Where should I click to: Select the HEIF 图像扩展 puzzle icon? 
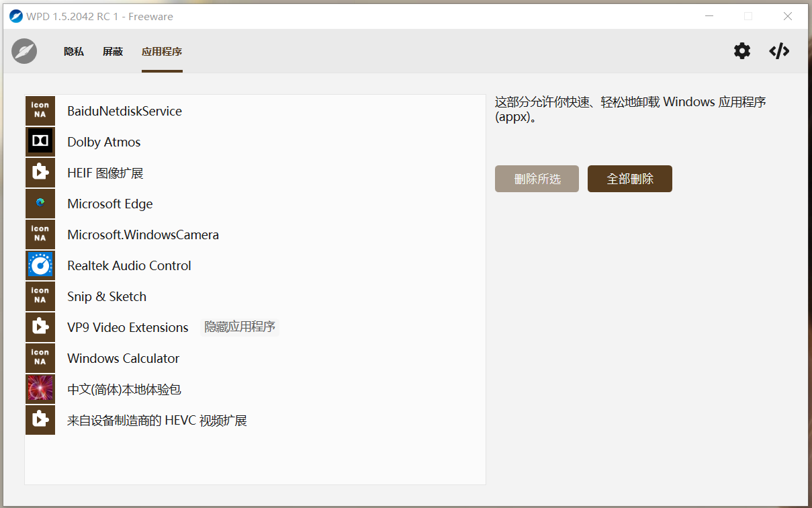pos(40,173)
